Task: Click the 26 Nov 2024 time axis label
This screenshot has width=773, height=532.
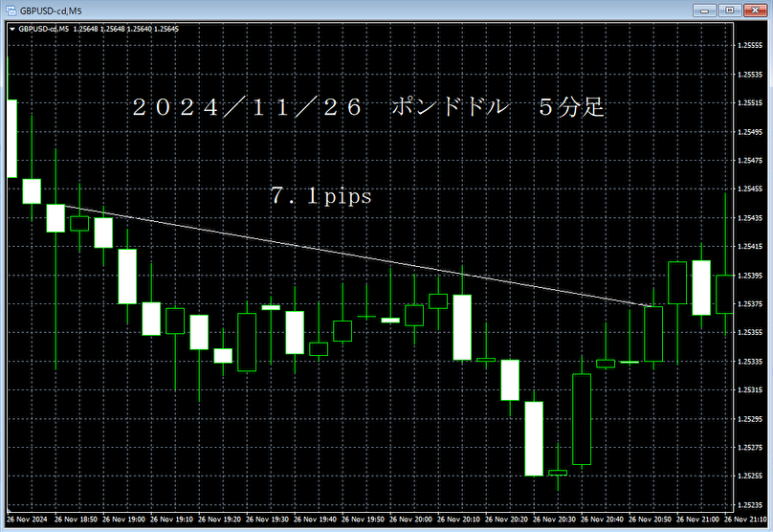Action: 27,520
